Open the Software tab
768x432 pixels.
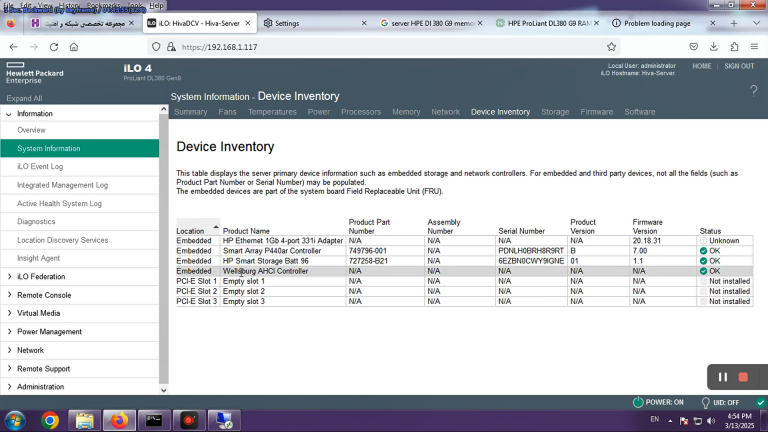(x=639, y=112)
